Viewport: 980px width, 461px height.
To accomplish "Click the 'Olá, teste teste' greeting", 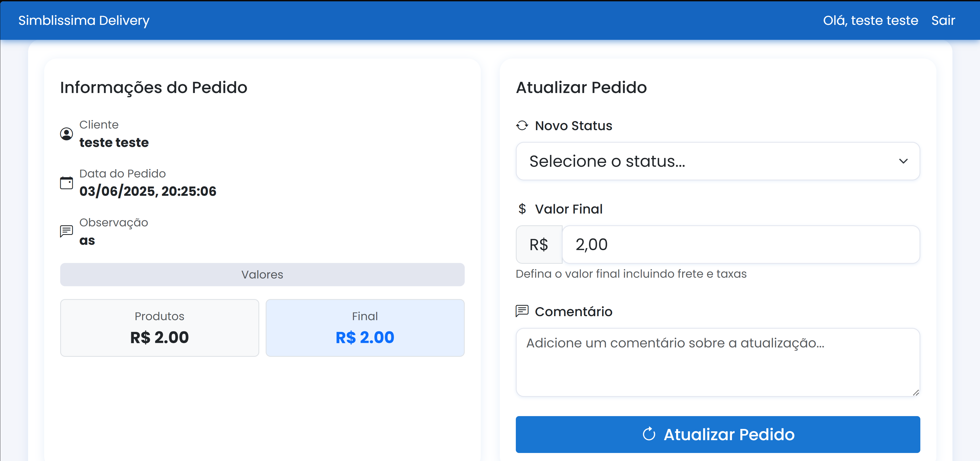I will 870,21.
